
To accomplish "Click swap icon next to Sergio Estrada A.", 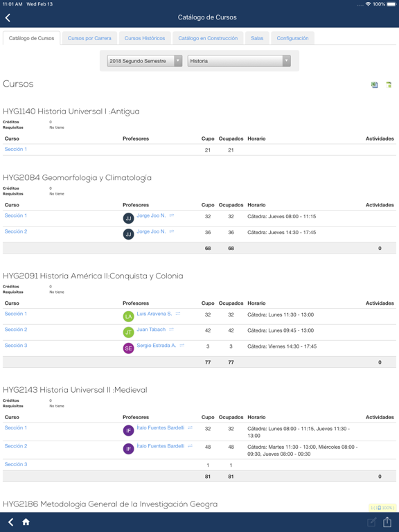I will [182, 345].
